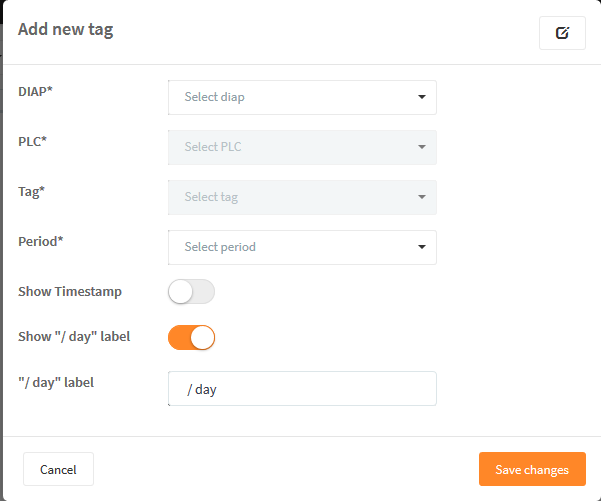Expand the Select period combo box

302,247
